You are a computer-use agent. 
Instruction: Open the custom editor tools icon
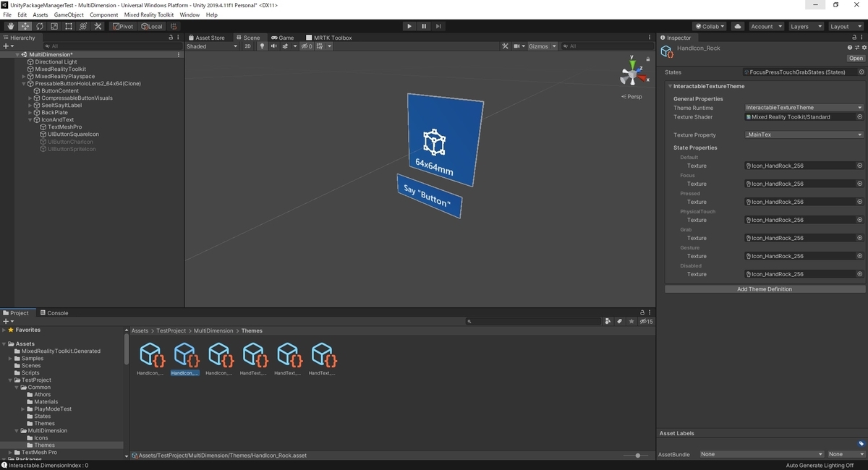[x=98, y=26]
